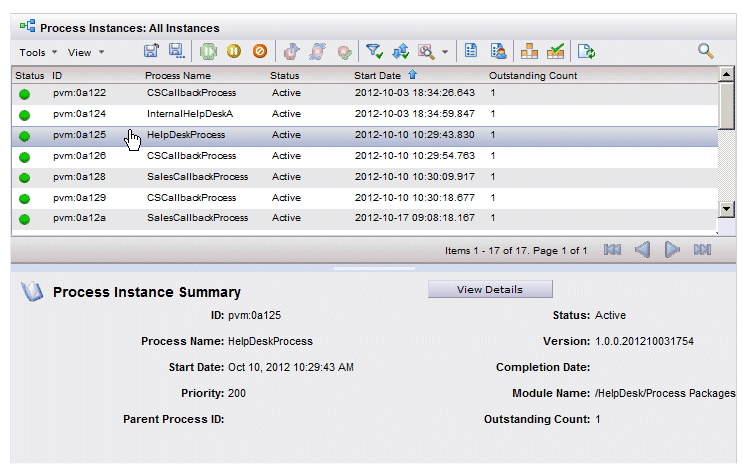Select row pvm:0a129

point(364,198)
